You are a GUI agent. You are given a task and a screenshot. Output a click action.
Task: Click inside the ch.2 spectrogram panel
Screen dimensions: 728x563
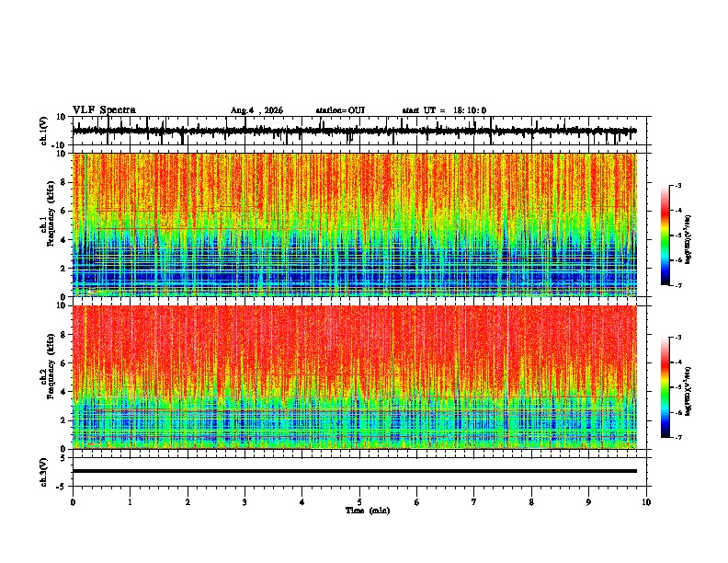tap(355, 377)
